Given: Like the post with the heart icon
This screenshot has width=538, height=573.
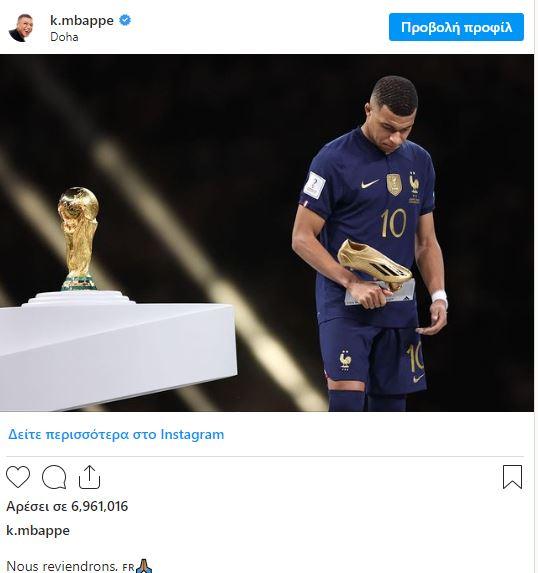Looking at the screenshot, I should (x=18, y=477).
